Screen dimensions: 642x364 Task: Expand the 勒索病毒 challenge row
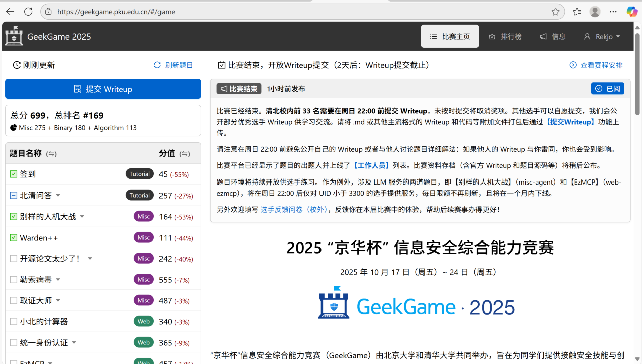click(58, 280)
